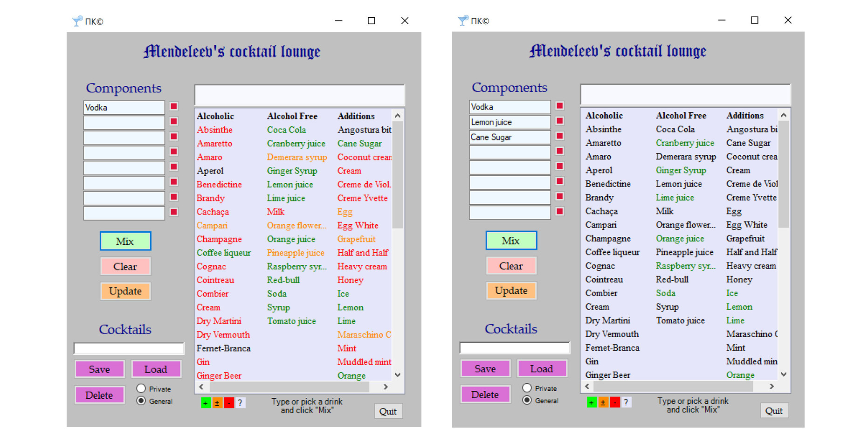The height and width of the screenshot is (436, 868).
Task: Click right arrow of left horizontal scrollbar
Action: pyautogui.click(x=386, y=387)
